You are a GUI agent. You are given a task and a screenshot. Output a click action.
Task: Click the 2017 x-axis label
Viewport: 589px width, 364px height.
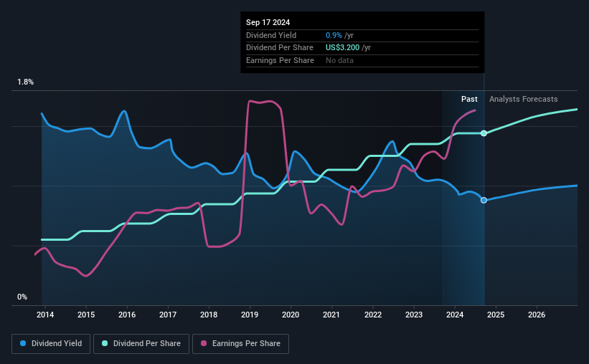[x=168, y=315]
